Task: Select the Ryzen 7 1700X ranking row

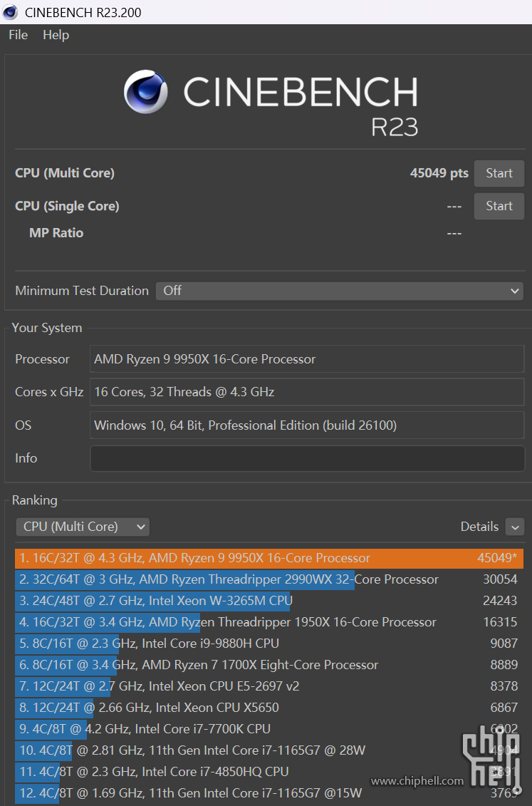Action: [269, 665]
